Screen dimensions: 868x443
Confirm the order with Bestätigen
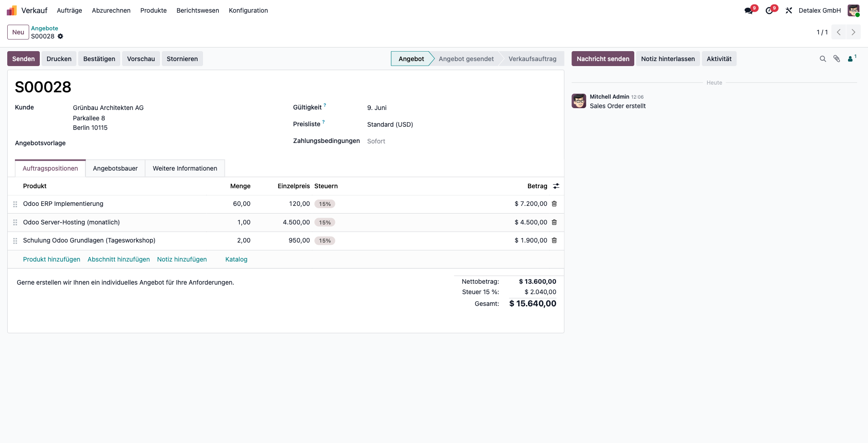point(99,59)
